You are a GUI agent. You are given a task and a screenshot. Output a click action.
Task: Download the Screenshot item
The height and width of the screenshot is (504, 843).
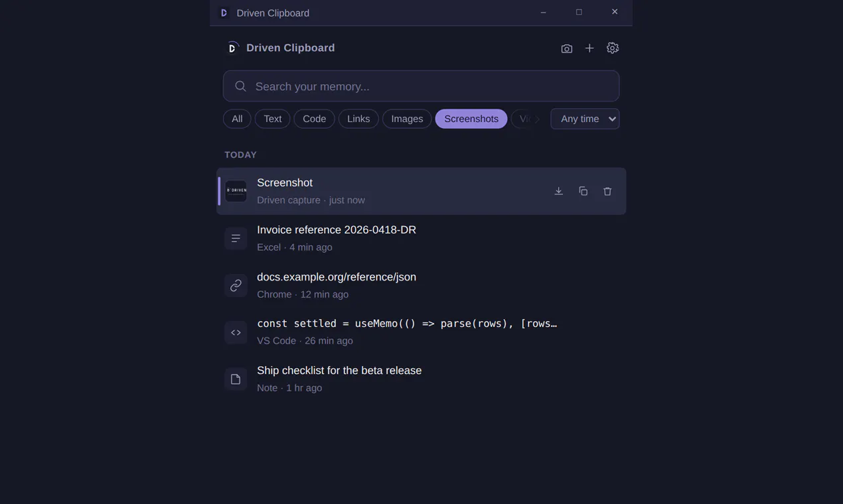pyautogui.click(x=559, y=191)
